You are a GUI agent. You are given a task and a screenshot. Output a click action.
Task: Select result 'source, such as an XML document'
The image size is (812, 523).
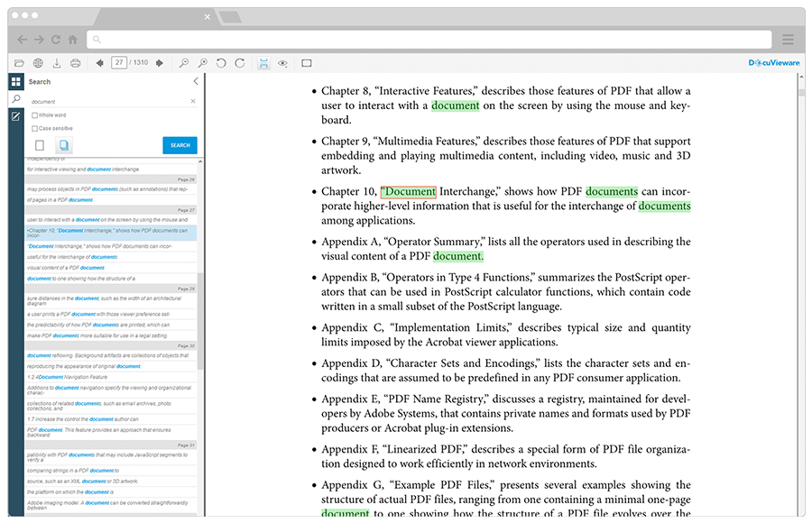click(111, 482)
